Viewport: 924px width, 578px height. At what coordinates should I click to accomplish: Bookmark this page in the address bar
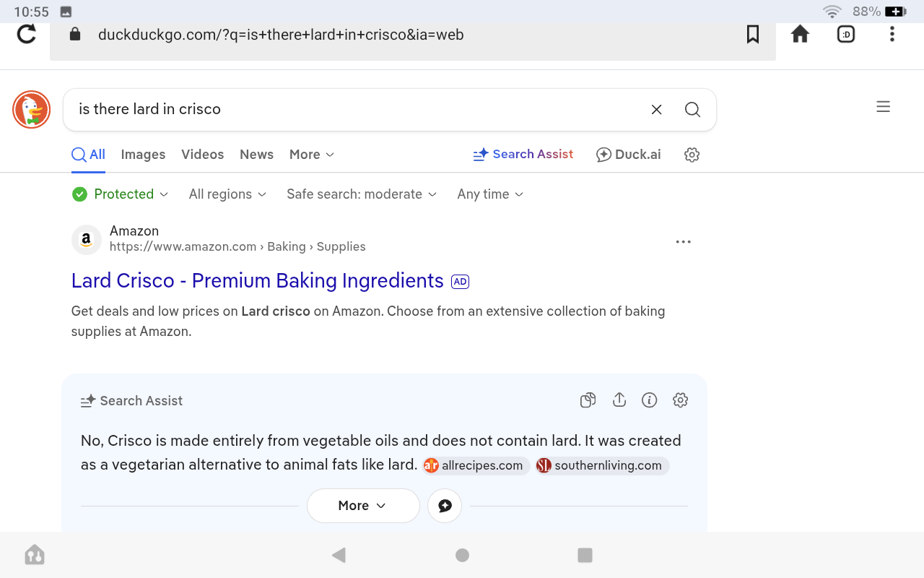point(752,34)
